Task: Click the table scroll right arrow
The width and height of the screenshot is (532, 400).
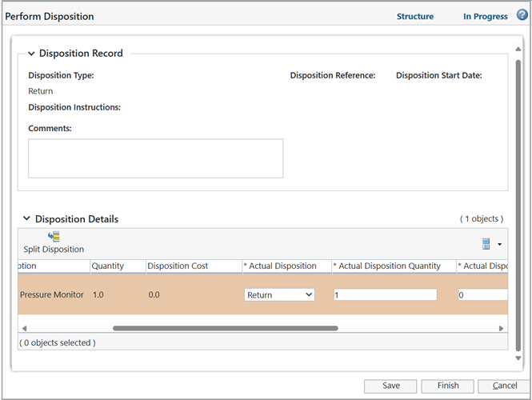Action: tap(501, 329)
